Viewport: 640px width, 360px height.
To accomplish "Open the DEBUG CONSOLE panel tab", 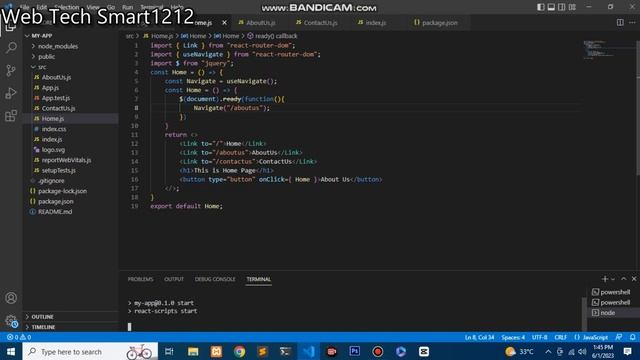I will (215, 279).
